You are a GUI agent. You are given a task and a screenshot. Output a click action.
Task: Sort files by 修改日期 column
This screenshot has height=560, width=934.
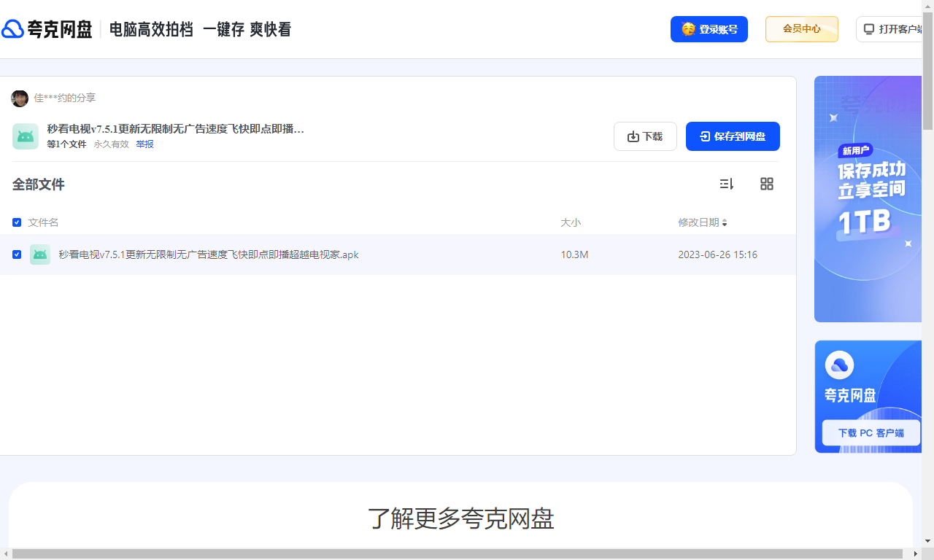coord(703,222)
